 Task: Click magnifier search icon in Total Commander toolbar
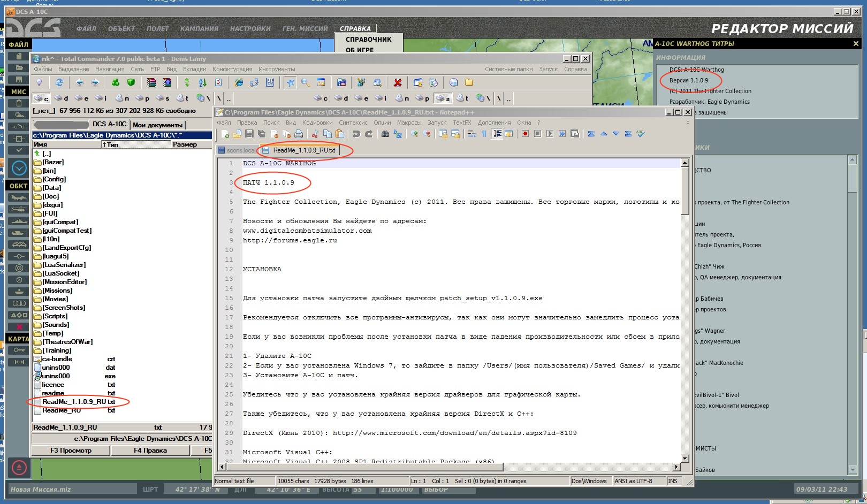(x=306, y=82)
